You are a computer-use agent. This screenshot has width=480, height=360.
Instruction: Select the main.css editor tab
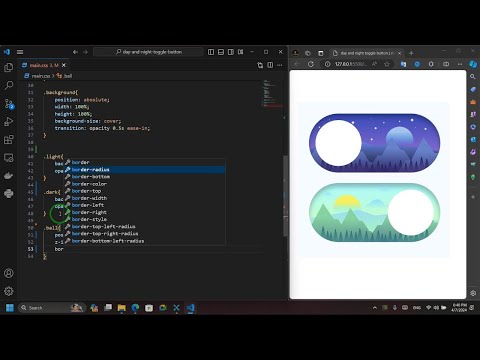[x=43, y=65]
